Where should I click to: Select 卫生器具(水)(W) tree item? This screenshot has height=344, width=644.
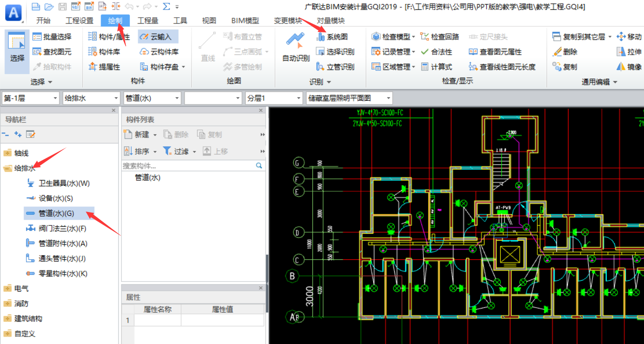coord(64,183)
